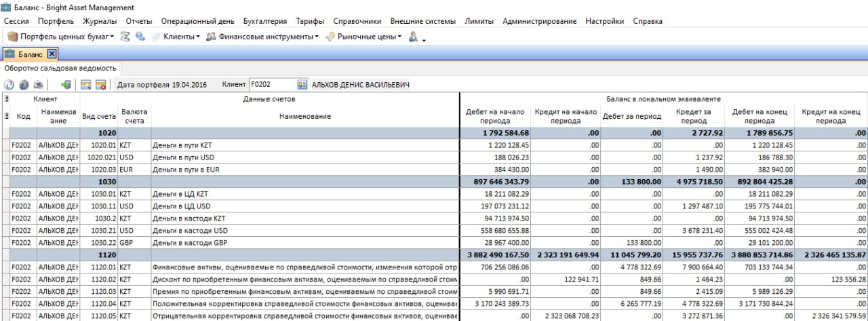Open the Рыночные цены dropdown
The height and width of the screenshot is (321, 868).
click(400, 37)
